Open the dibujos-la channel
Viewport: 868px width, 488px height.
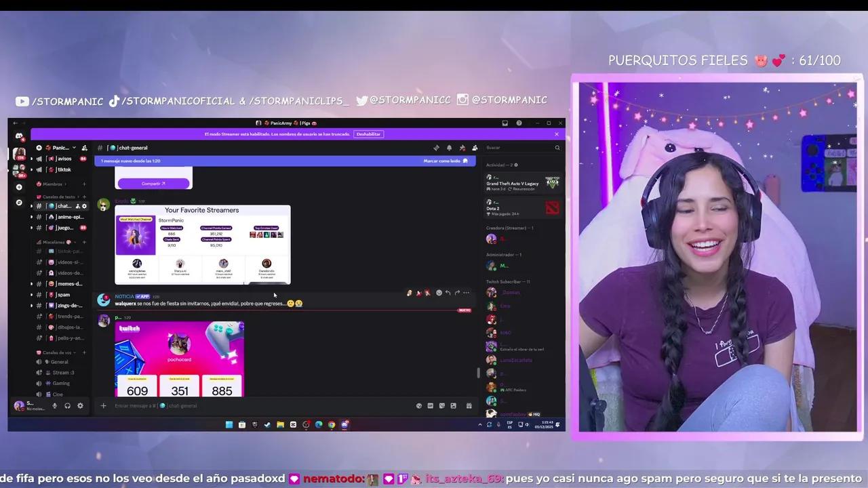[x=61, y=327]
